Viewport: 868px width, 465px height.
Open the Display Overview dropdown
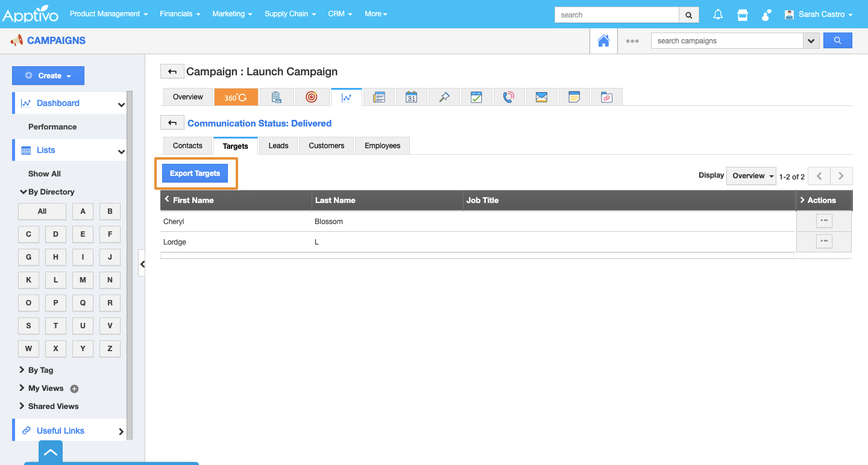(x=751, y=176)
